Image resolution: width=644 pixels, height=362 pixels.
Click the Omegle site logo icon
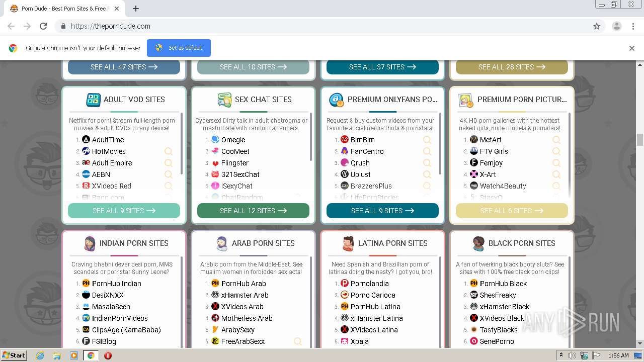[x=215, y=140]
